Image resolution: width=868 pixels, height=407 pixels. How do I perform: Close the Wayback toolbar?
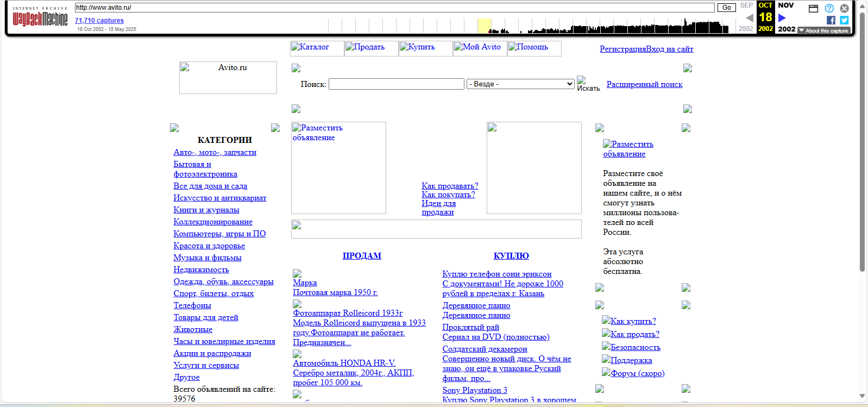tap(844, 8)
